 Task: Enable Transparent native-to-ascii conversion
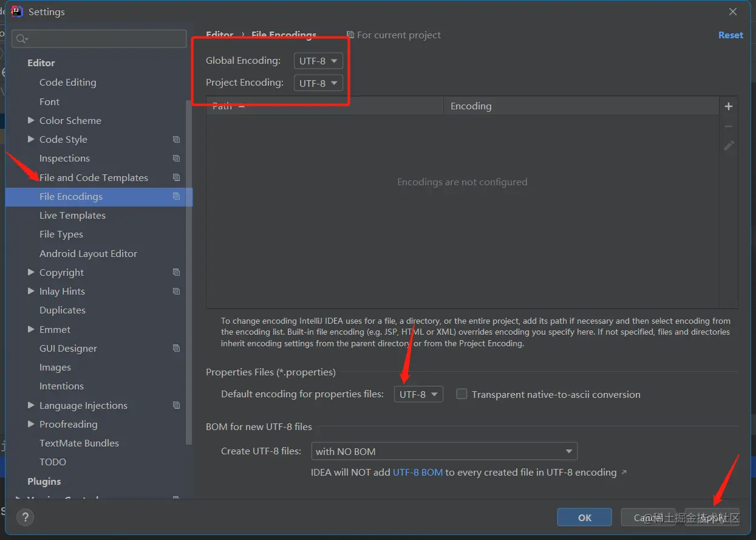pos(461,394)
